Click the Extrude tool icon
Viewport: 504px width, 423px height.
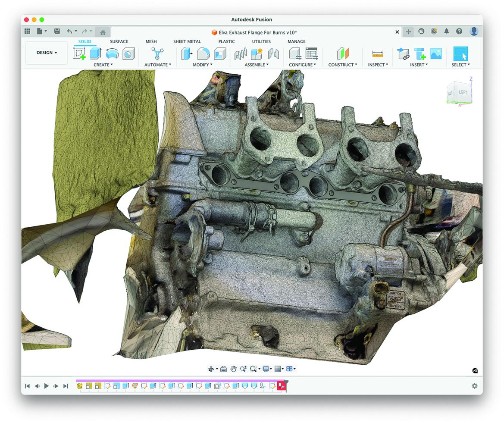(x=96, y=53)
